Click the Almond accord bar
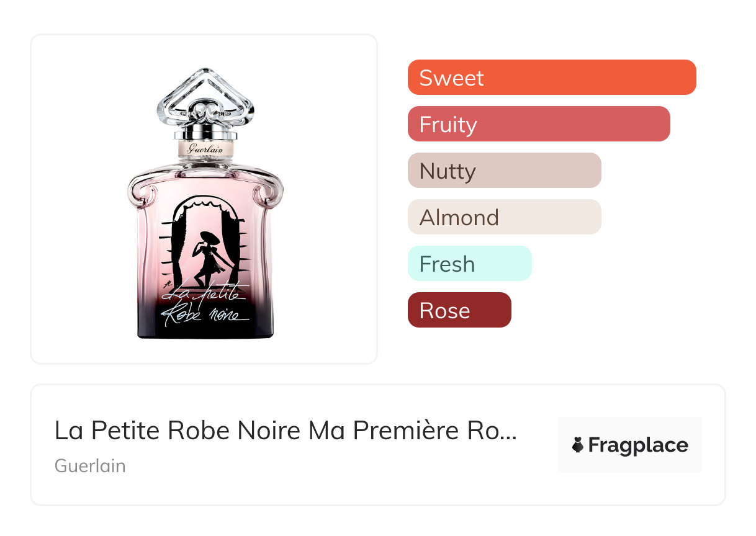756x536 pixels. tap(504, 217)
